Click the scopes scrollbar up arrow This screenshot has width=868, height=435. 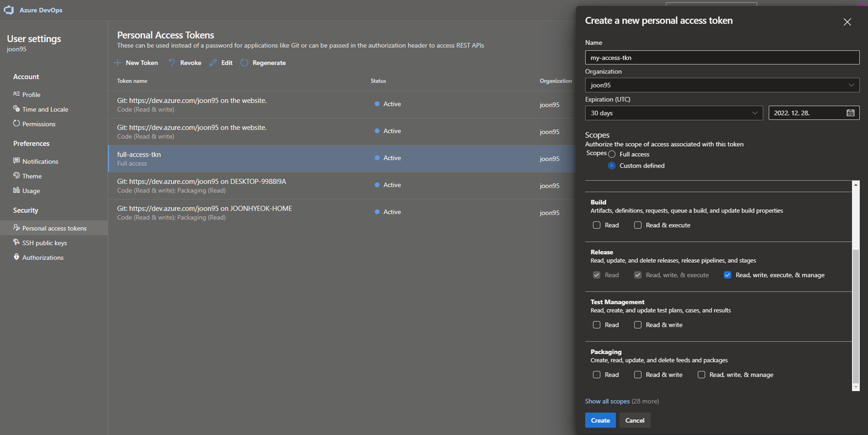click(x=856, y=185)
